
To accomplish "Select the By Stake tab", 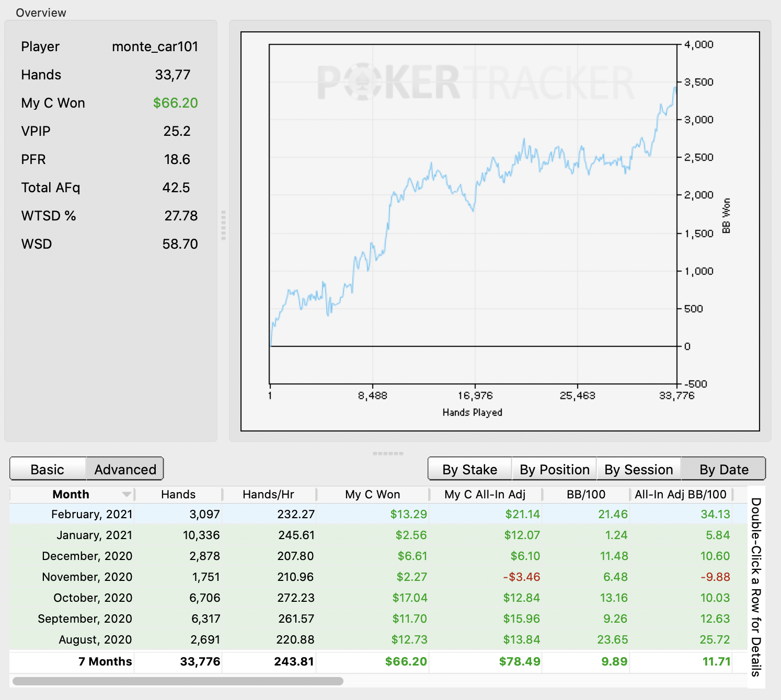I will pyautogui.click(x=469, y=469).
